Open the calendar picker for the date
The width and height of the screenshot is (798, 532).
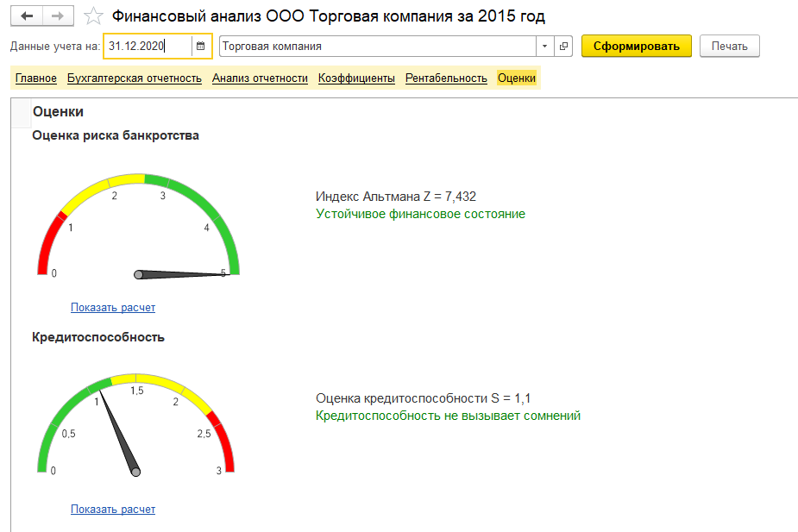tap(200, 47)
